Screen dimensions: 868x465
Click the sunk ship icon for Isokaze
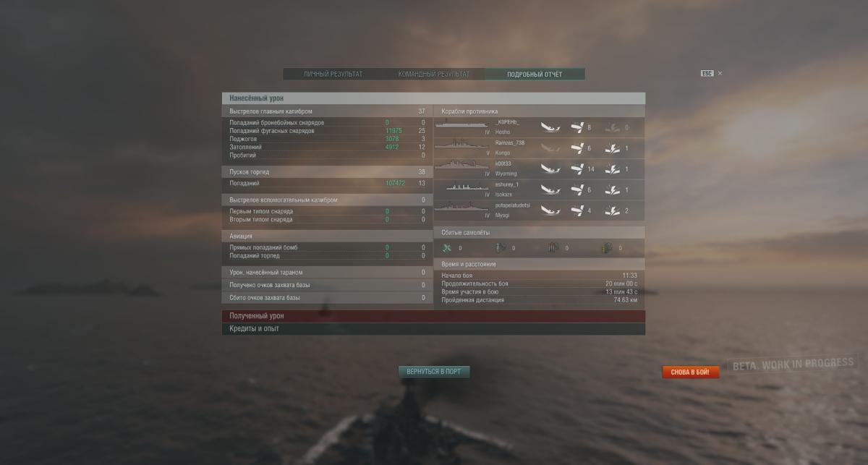click(x=550, y=190)
